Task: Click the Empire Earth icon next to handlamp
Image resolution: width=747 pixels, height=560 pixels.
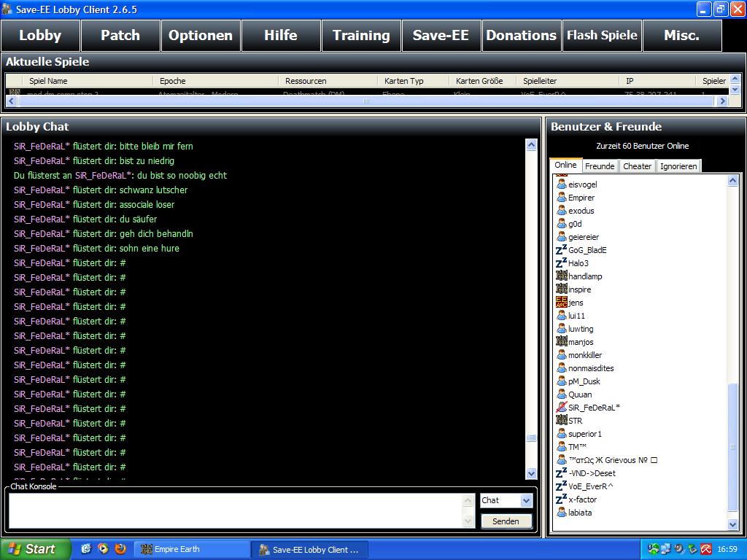Action: click(561, 276)
